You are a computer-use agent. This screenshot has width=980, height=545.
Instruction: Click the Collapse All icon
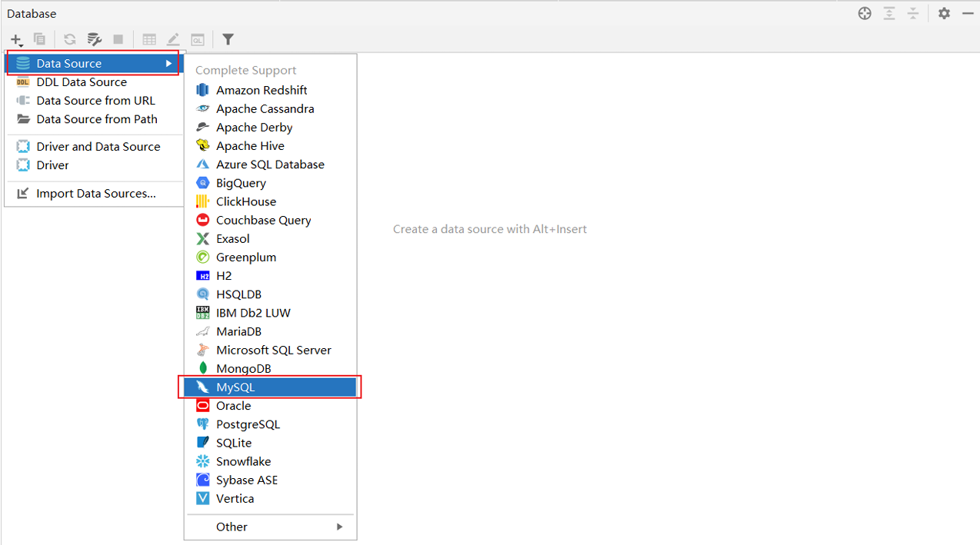[x=912, y=14]
